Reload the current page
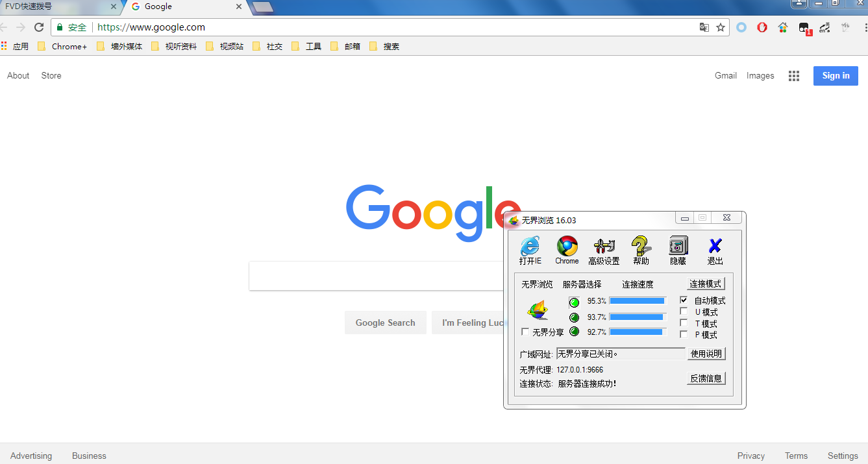 (x=39, y=27)
